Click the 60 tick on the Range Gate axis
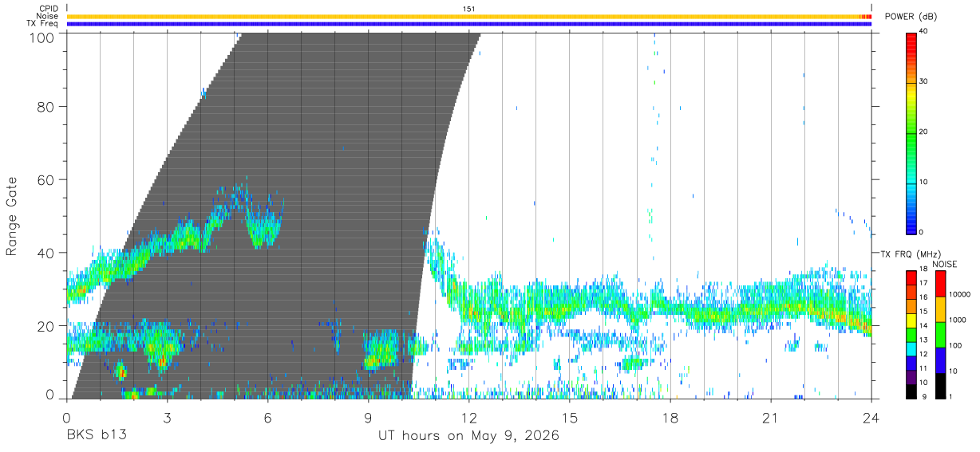This screenshot has width=980, height=452. pyautogui.click(x=45, y=179)
